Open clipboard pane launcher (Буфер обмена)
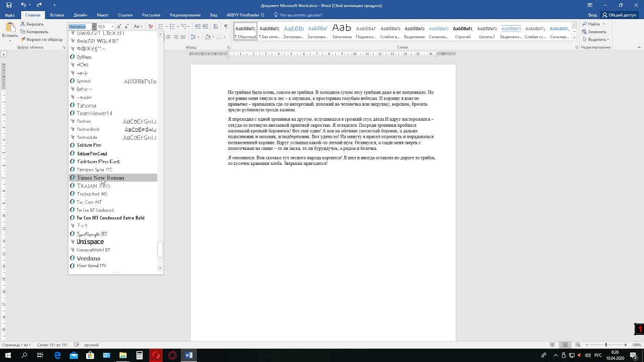The height and width of the screenshot is (362, 644). coord(64,47)
